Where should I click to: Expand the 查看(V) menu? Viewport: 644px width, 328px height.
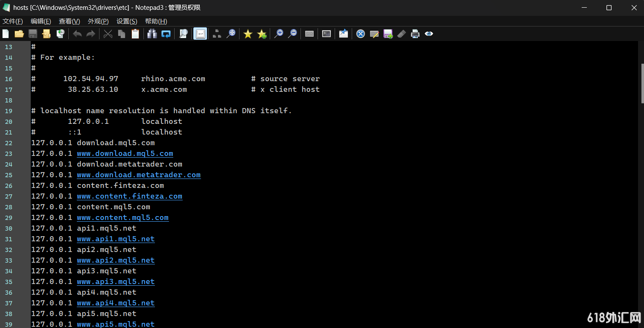tap(70, 21)
